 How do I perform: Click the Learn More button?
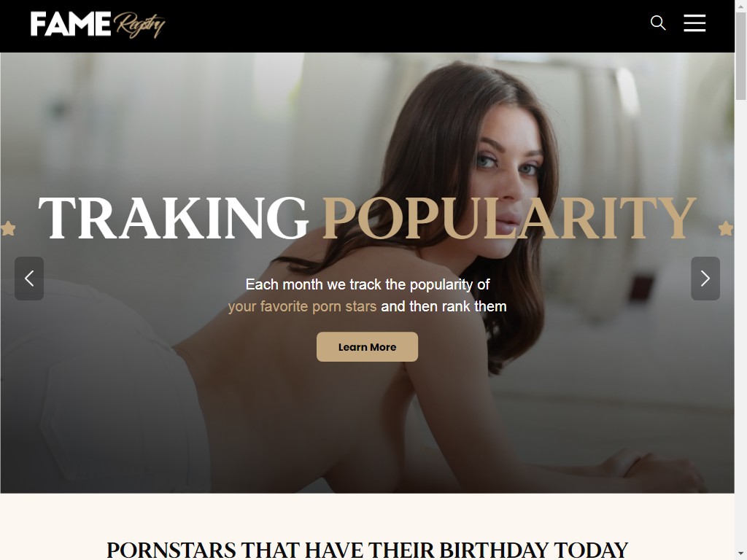(368, 346)
